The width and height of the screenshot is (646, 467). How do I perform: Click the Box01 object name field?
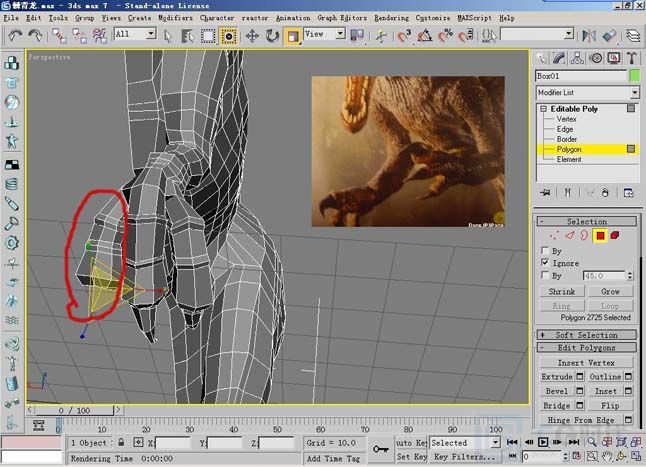click(581, 76)
